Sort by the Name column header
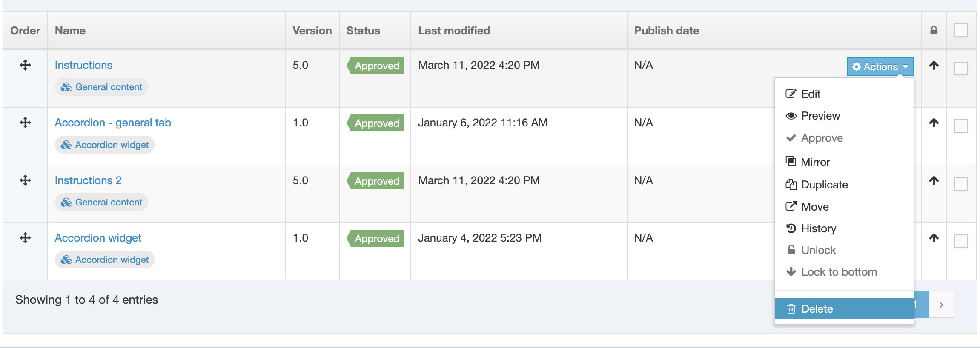This screenshot has width=980, height=348. (x=70, y=31)
